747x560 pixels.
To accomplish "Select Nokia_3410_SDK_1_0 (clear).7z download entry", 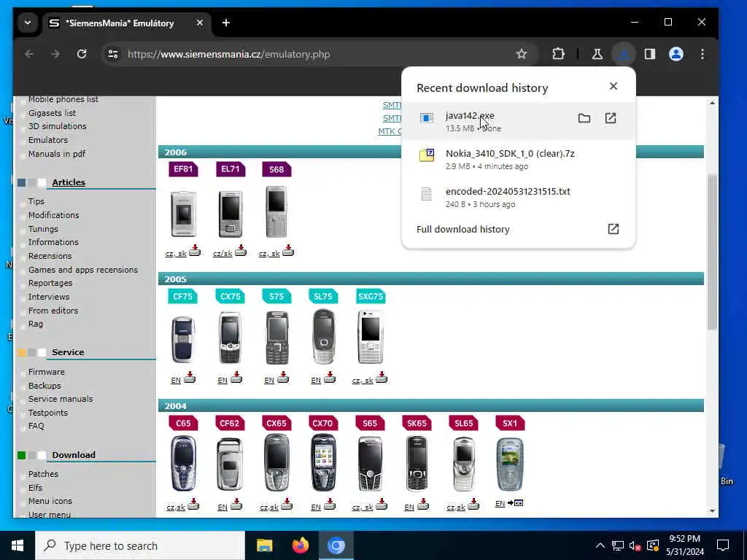I will click(x=519, y=159).
